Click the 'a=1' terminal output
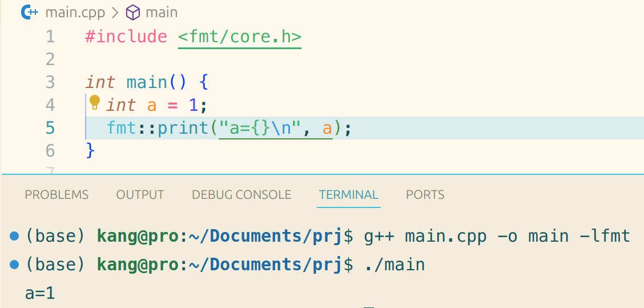Viewport: 644px width, 308px height. pos(40,294)
